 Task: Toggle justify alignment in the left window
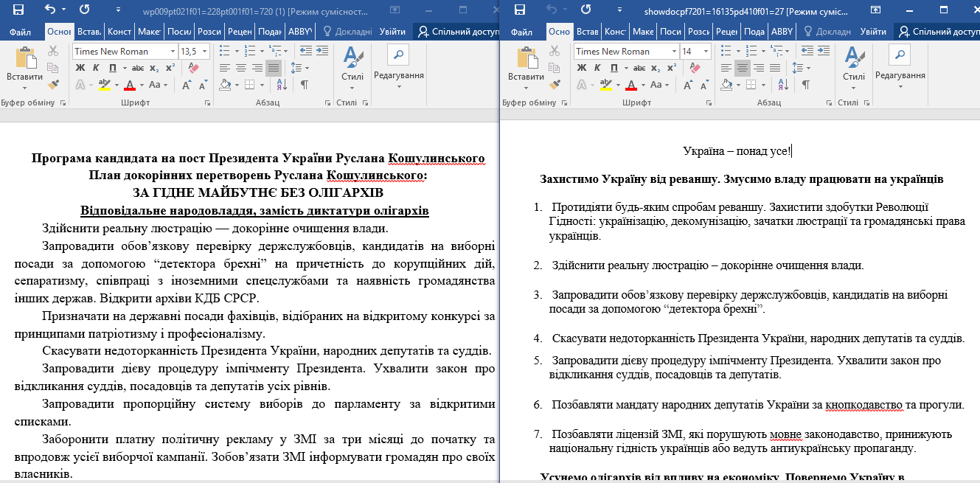274,68
